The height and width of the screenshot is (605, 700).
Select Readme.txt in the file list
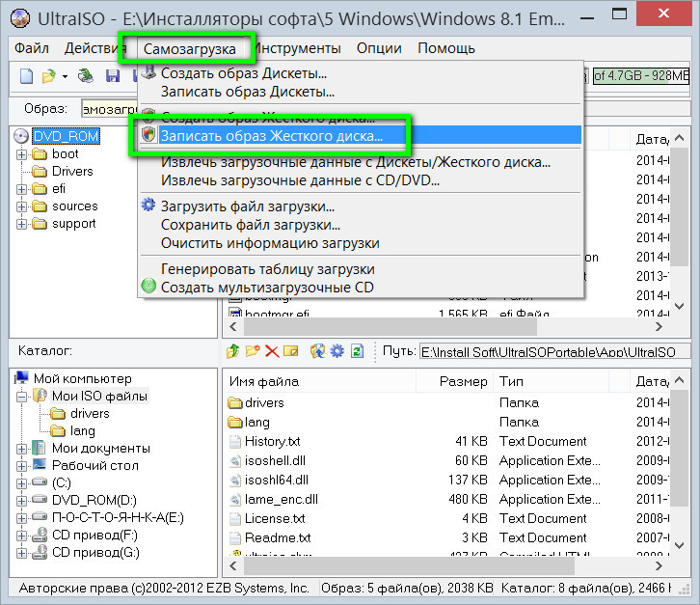coord(278,537)
